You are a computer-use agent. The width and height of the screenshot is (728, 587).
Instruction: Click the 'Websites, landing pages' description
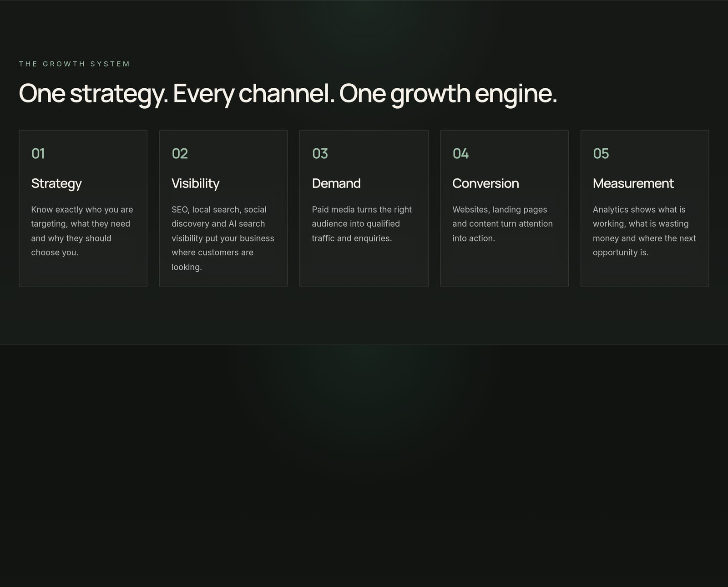(502, 224)
